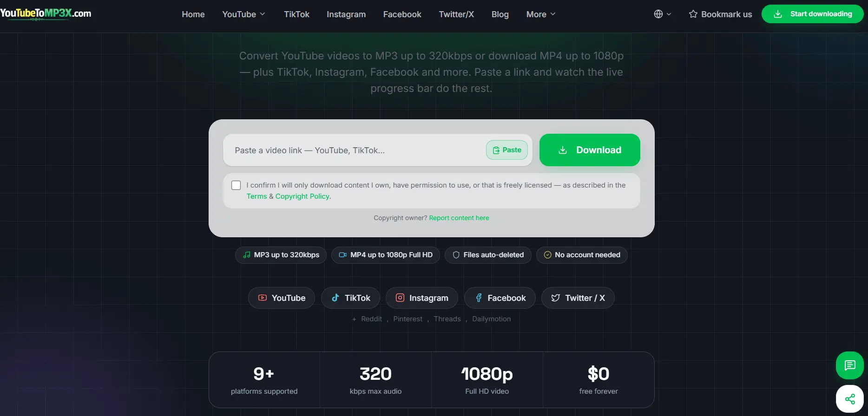Open the green chat feedback button
The width and height of the screenshot is (868, 416).
pyautogui.click(x=850, y=365)
